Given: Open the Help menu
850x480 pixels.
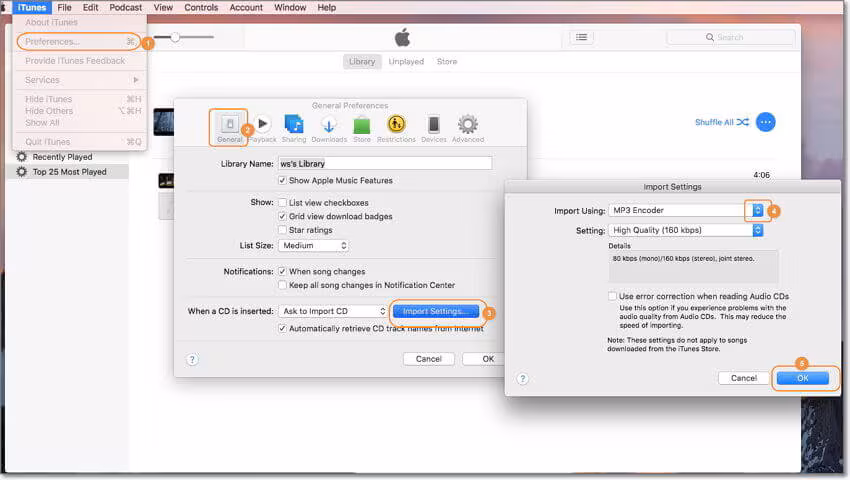Looking at the screenshot, I should point(326,8).
